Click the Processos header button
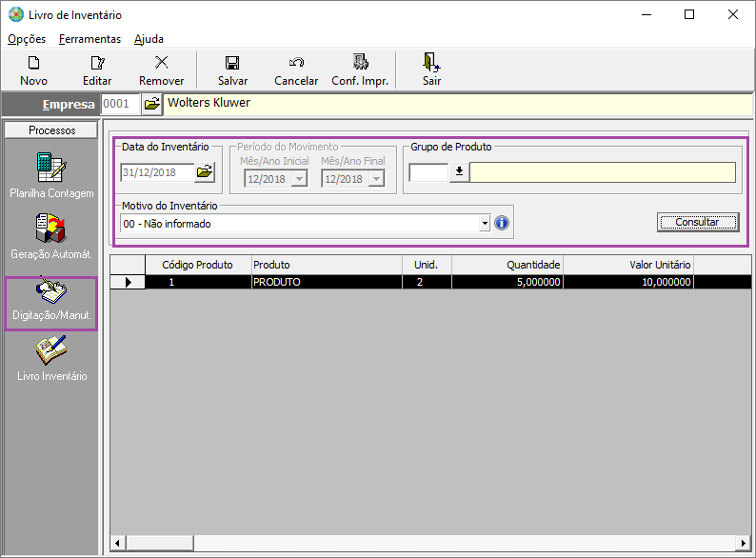 point(51,130)
